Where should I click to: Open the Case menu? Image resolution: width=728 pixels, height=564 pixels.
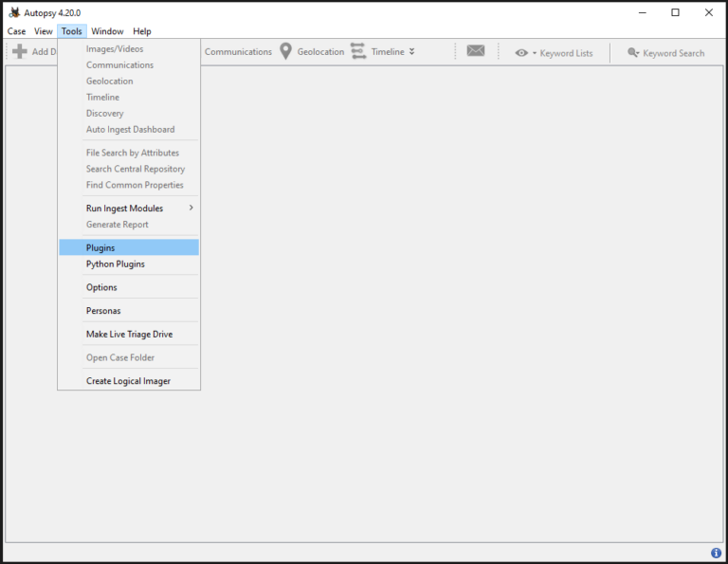pyautogui.click(x=16, y=31)
